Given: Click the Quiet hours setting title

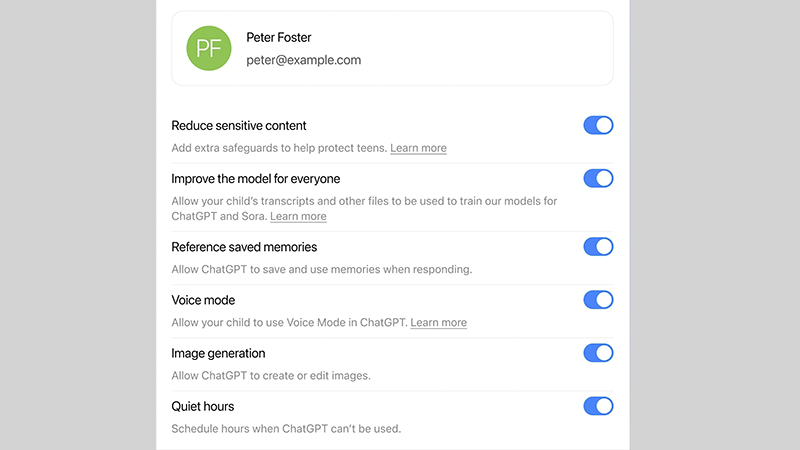Looking at the screenshot, I should click(x=203, y=406).
